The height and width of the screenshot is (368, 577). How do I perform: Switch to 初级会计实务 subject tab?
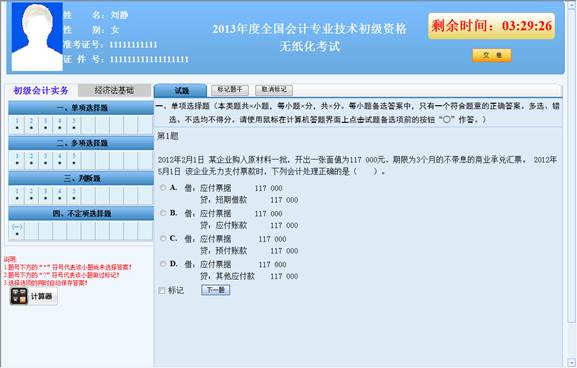(41, 91)
